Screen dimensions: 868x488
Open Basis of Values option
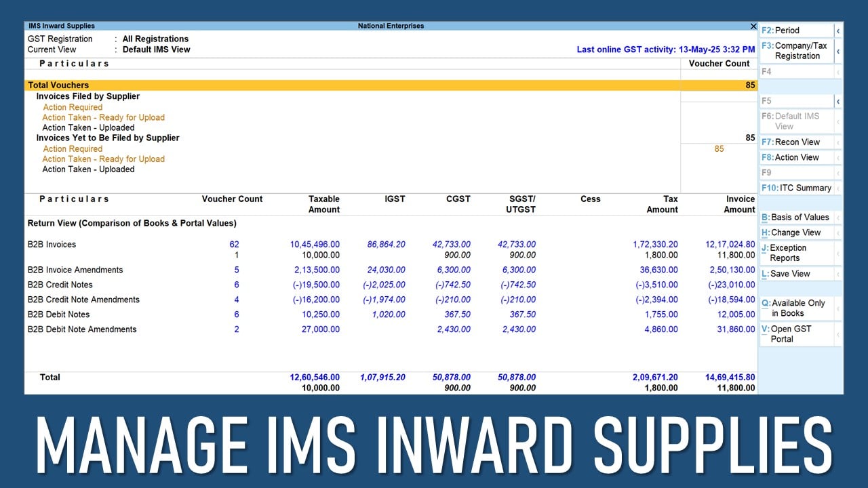coord(796,218)
